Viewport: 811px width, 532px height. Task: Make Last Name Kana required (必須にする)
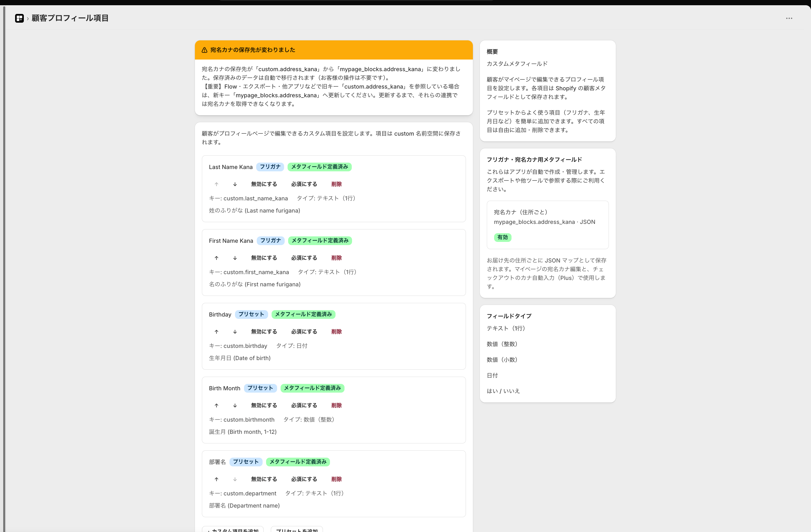point(304,184)
